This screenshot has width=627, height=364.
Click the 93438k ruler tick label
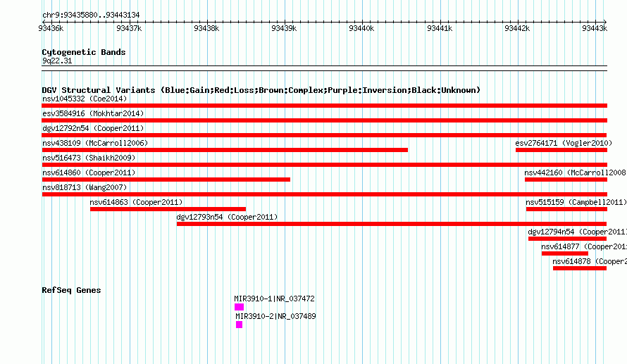206,28
